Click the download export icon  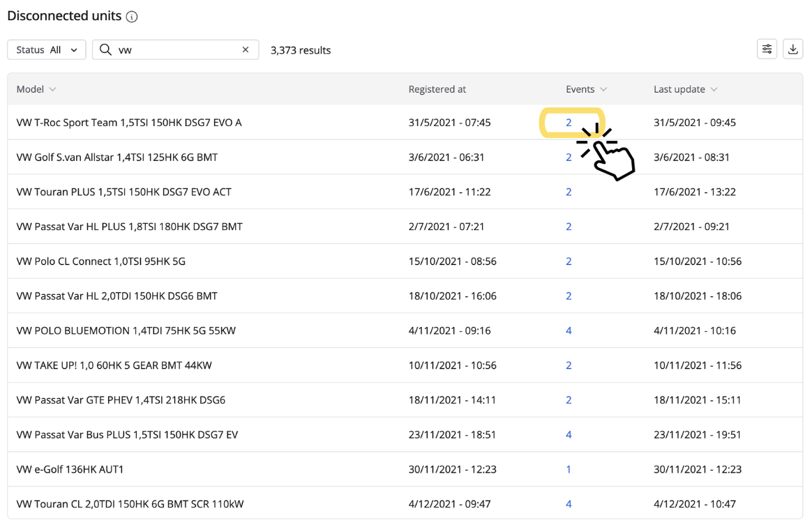792,49
